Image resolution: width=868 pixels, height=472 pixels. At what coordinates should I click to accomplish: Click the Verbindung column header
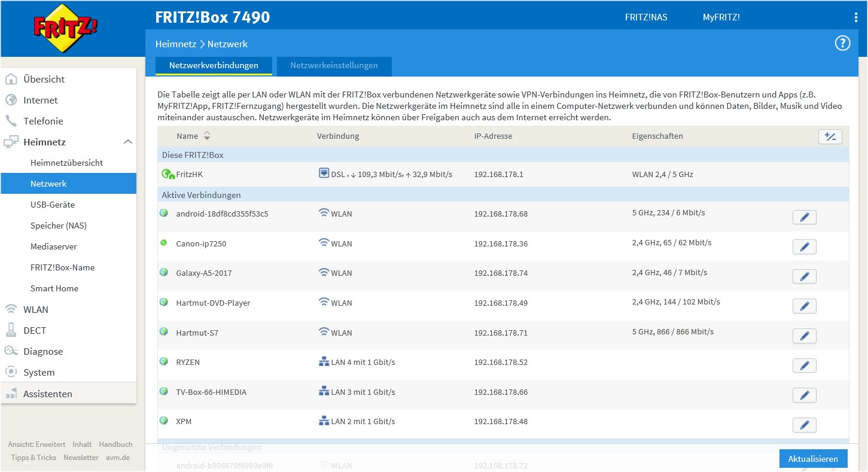(x=338, y=136)
